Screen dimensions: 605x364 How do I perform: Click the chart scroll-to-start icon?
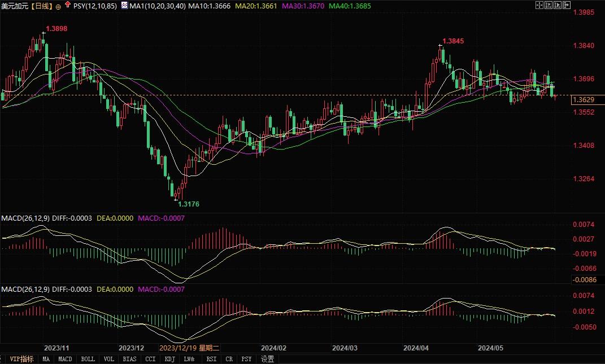(x=549, y=5)
